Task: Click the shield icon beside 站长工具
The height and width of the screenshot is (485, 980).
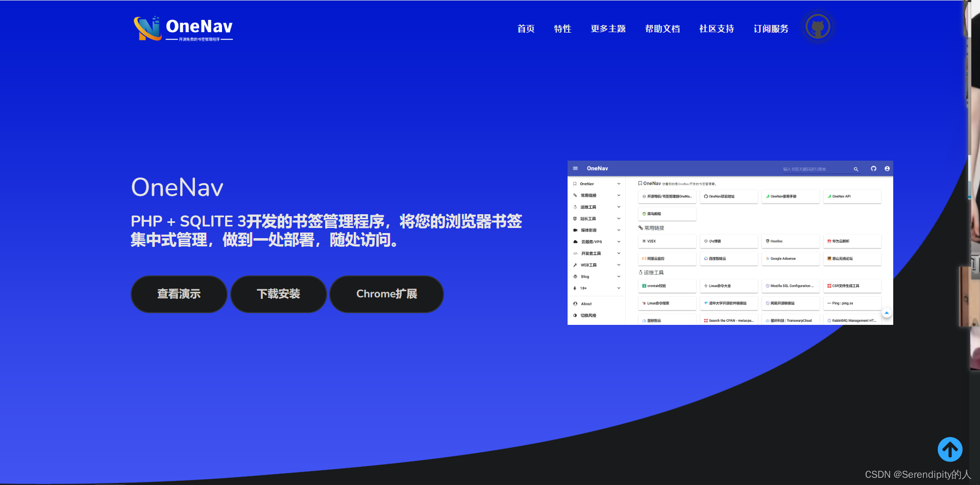Action: coord(575,219)
